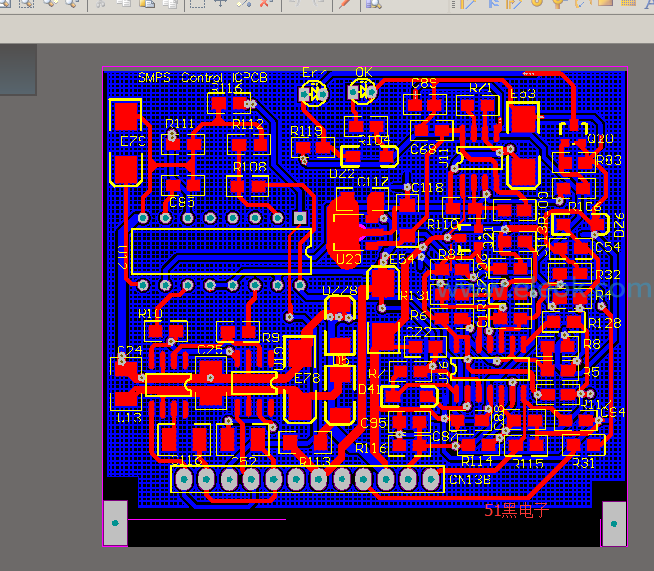This screenshot has height=571, width=654.
Task: Click the L13 designator text
Action: [x=129, y=418]
